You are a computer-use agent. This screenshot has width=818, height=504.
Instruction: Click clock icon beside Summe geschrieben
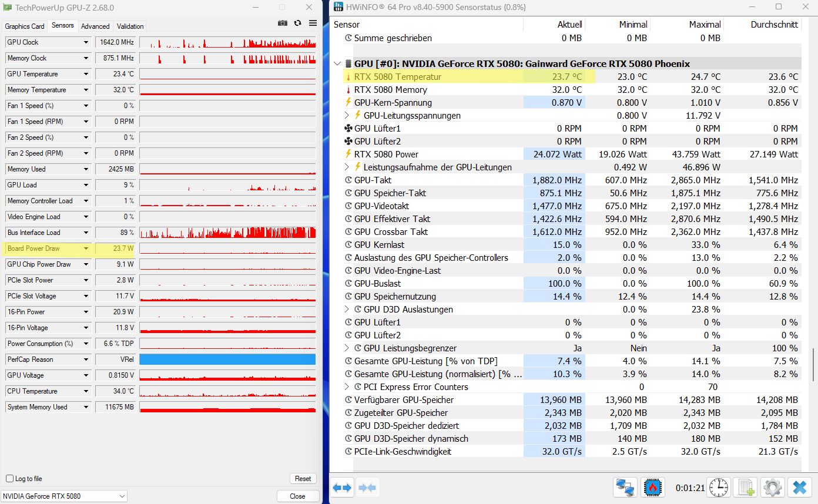click(348, 38)
